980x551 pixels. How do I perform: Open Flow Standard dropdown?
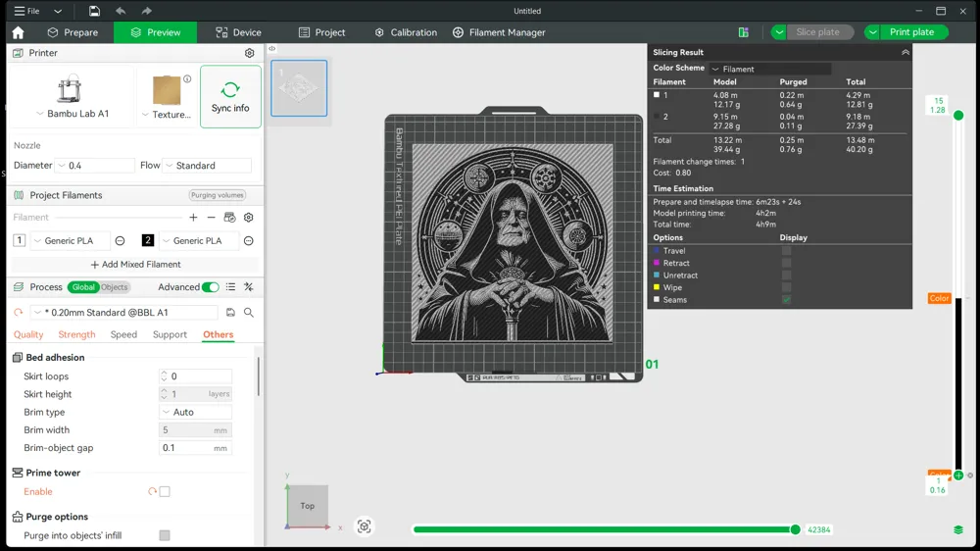coord(207,166)
